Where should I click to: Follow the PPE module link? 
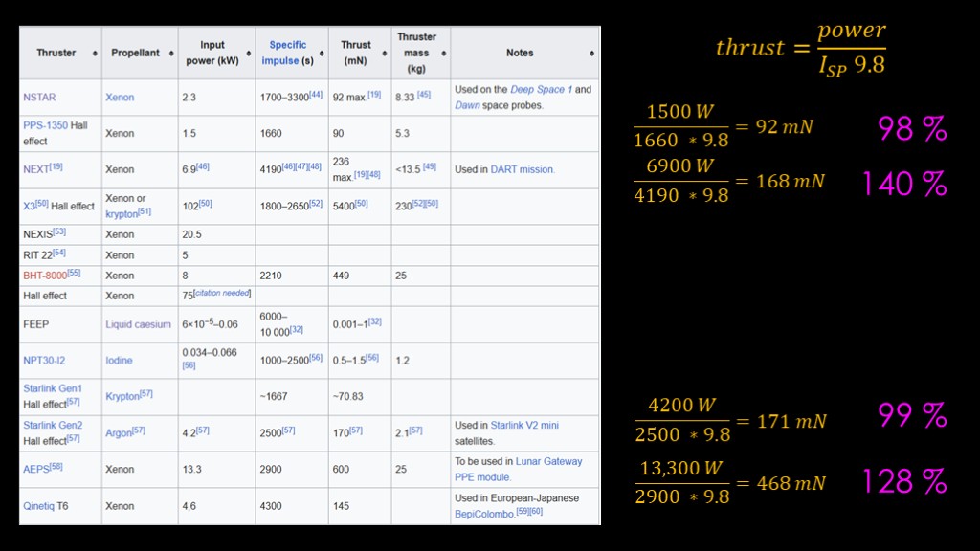(x=482, y=477)
